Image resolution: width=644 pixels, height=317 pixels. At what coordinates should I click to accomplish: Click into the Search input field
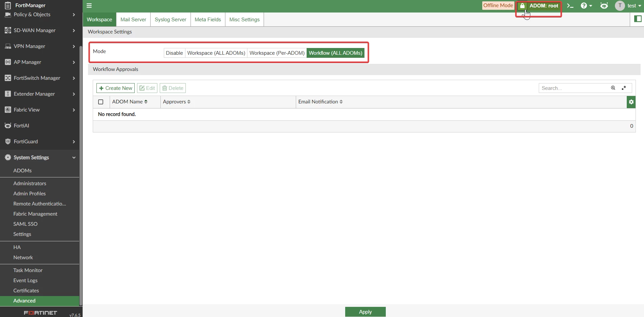[x=574, y=88]
